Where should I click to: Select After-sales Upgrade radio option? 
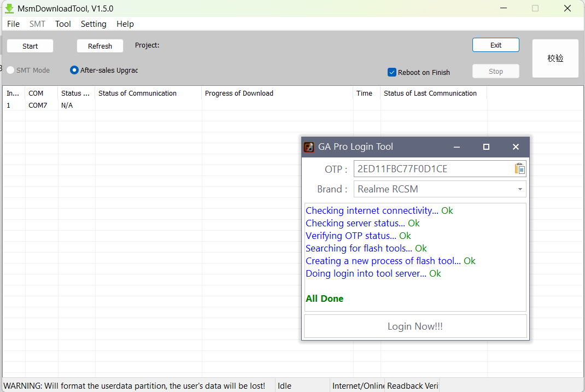(x=74, y=70)
